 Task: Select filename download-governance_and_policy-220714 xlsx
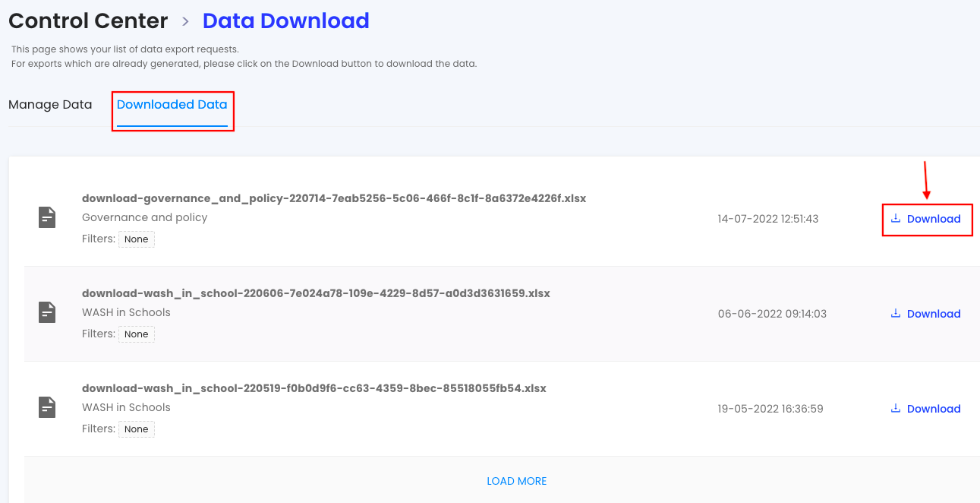[x=334, y=198]
